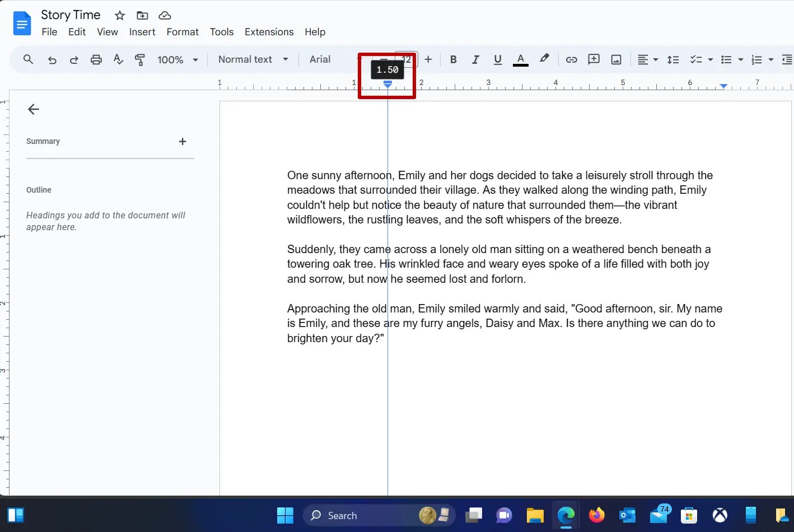Insert a link

click(x=571, y=59)
